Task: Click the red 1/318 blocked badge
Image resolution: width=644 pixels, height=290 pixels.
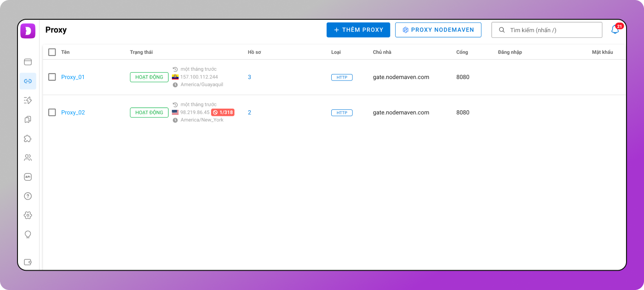Action: (x=223, y=112)
